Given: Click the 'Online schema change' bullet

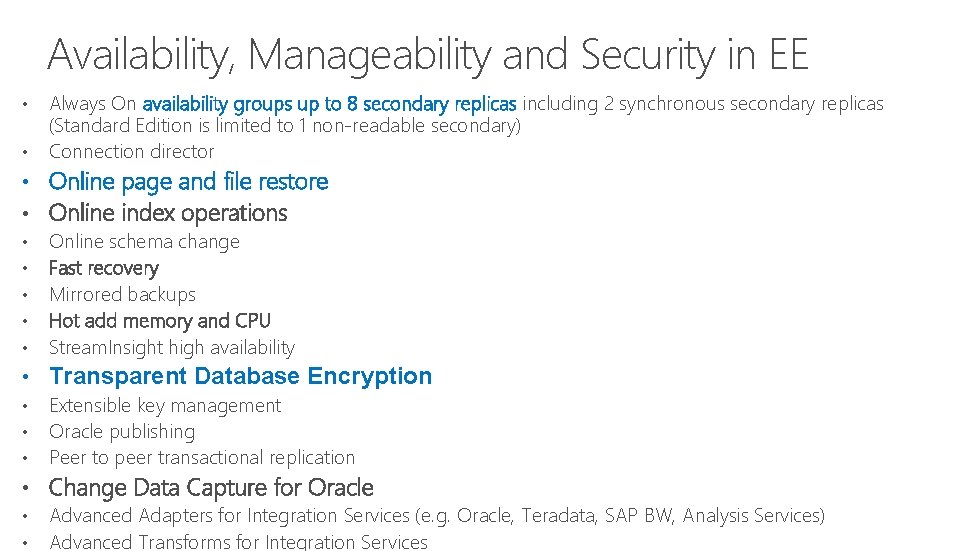Looking at the screenshot, I should (144, 242).
